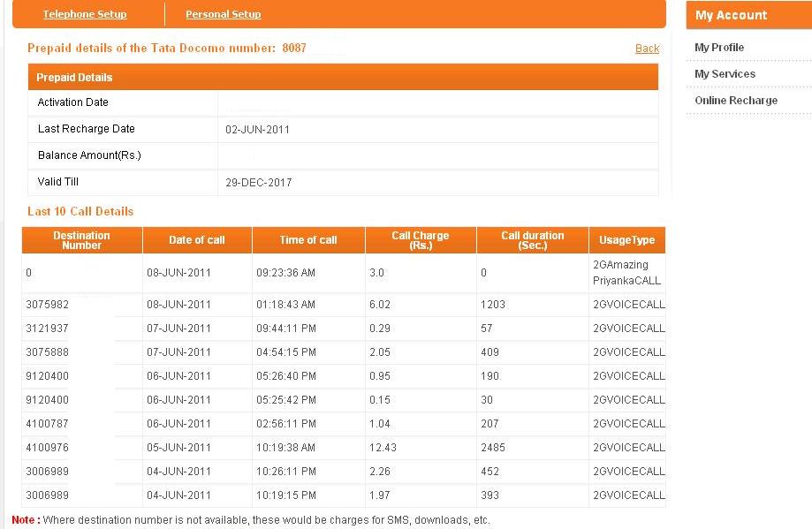Click the Call Charge (Rs.) column header
812x529 pixels.
click(421, 240)
